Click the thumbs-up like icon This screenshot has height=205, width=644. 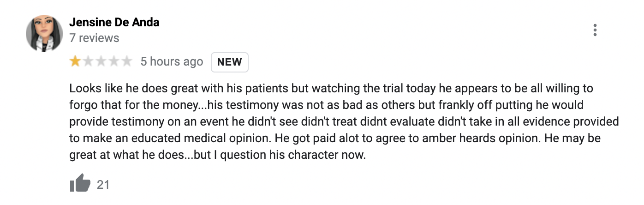(80, 184)
